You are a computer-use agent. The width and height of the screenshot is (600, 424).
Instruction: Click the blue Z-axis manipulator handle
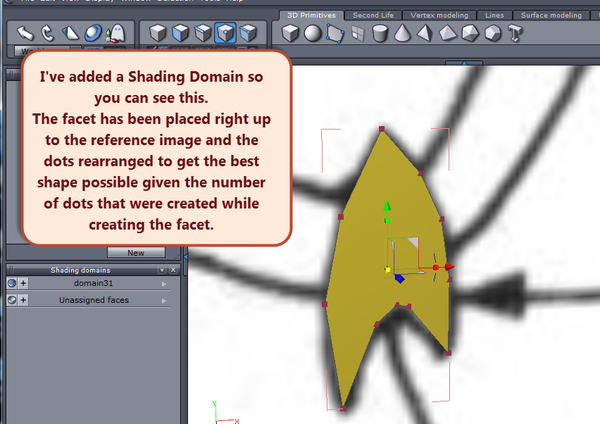coord(399,279)
